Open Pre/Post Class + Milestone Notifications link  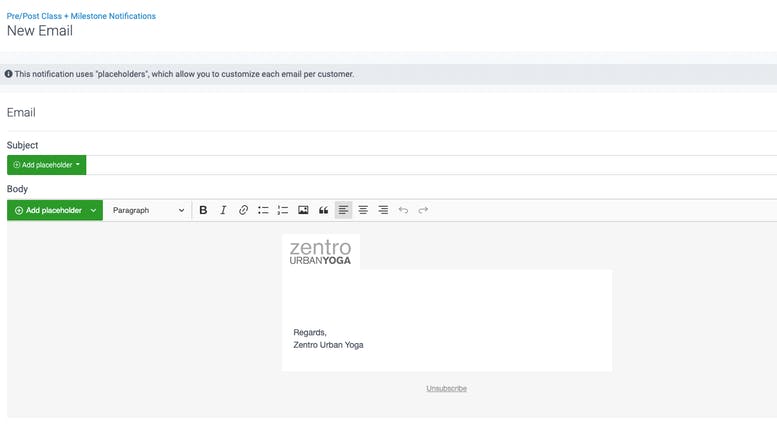coord(81,16)
